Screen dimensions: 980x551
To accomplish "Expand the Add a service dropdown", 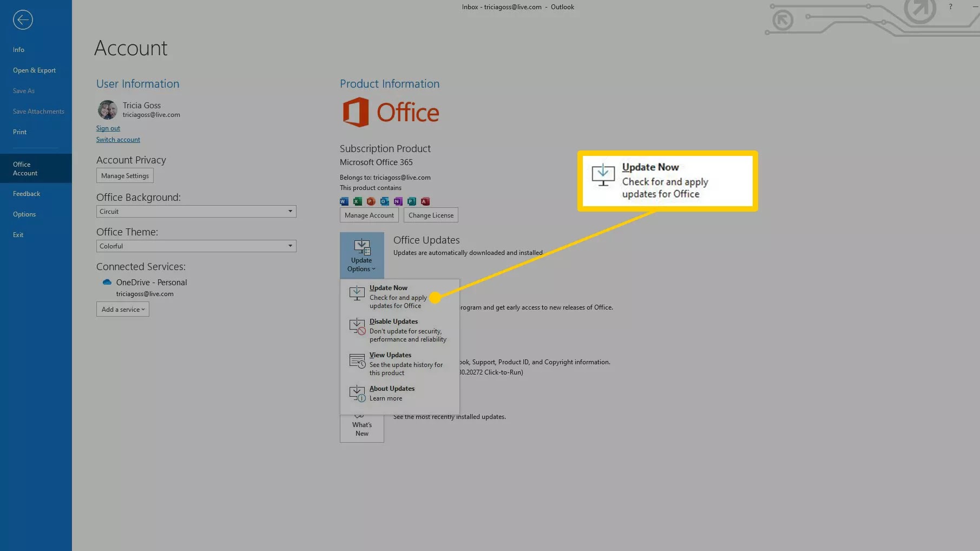I will (123, 310).
